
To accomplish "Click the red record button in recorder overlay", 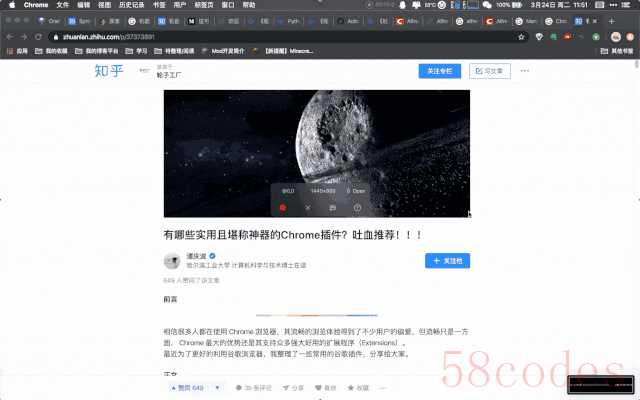I will tap(283, 207).
